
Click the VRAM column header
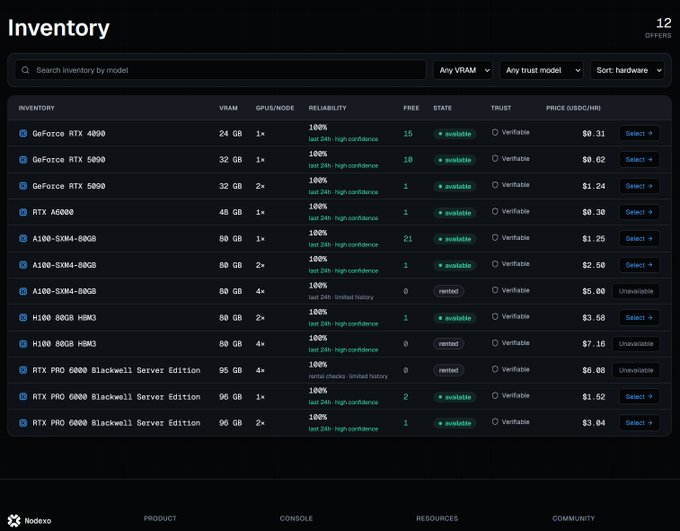point(228,108)
